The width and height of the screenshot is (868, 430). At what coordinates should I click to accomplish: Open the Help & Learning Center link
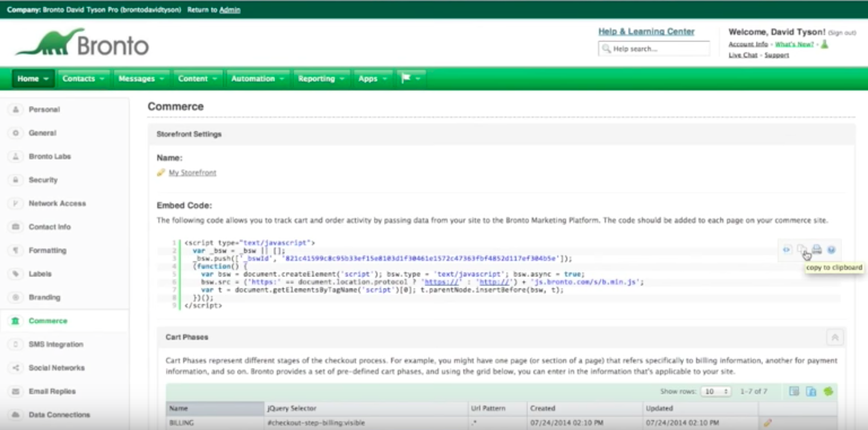(x=646, y=31)
